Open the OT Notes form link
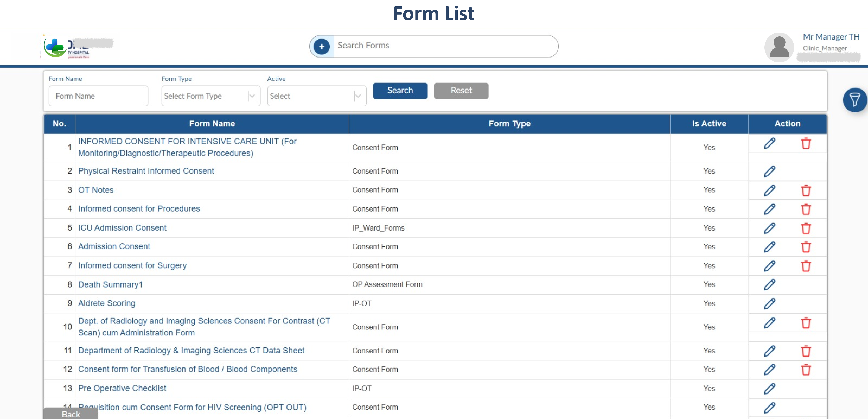This screenshot has width=868, height=419. click(x=96, y=190)
